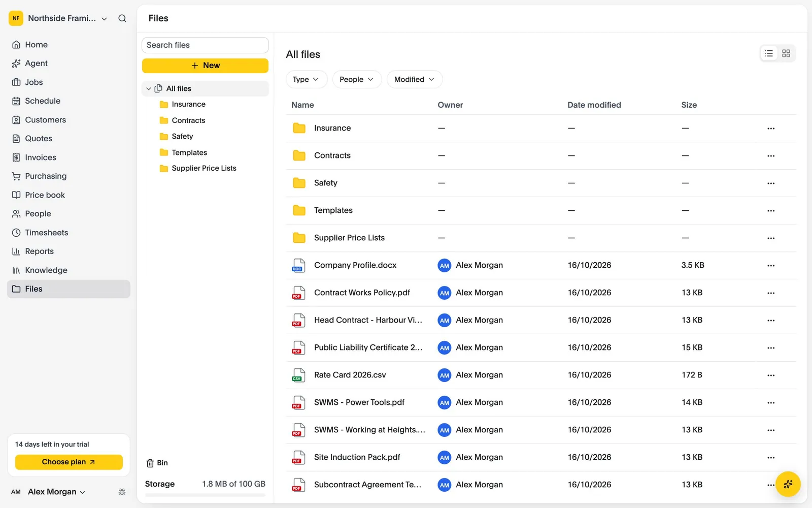Open the Bin trash icon
Viewport: 812px width, 508px height.
[x=150, y=463]
